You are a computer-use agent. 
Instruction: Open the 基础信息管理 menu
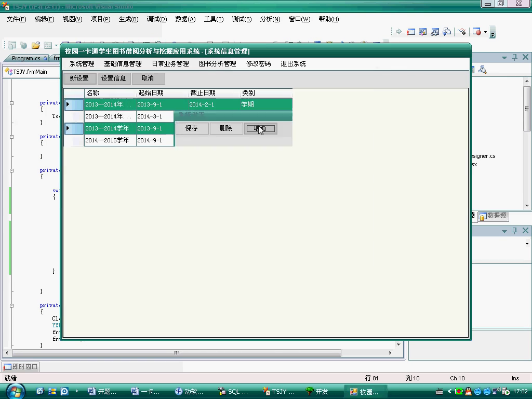tap(123, 64)
